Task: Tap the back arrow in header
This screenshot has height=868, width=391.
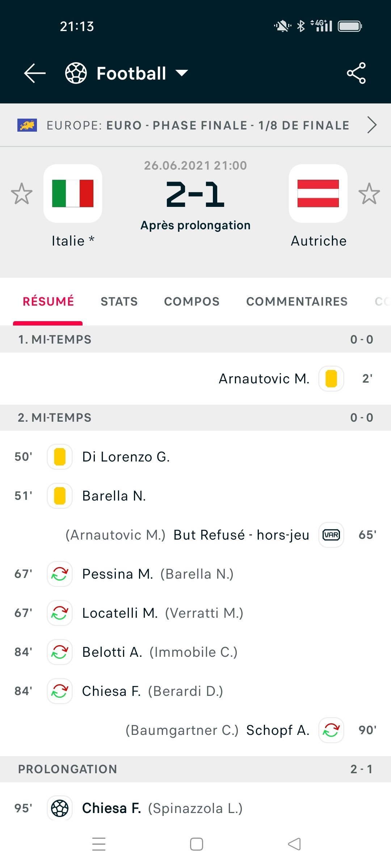Action: (35, 73)
